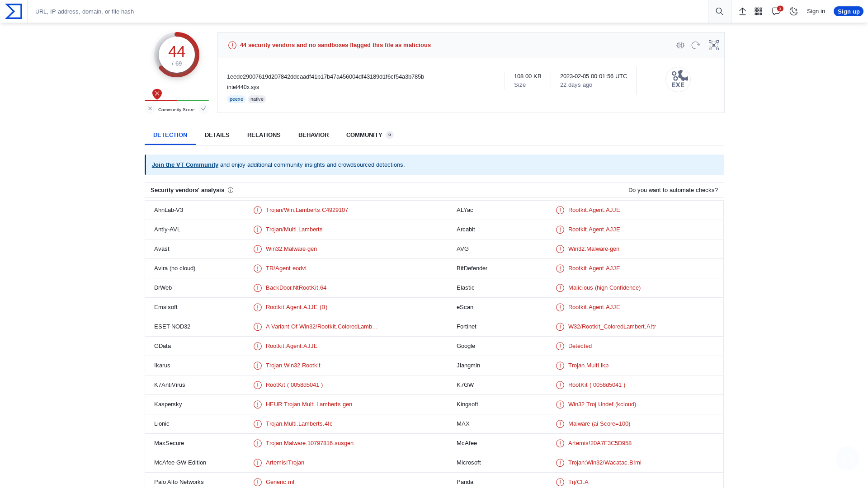Click Malicious (high Confidence) detection text
The height and width of the screenshot is (488, 868).
click(x=604, y=288)
